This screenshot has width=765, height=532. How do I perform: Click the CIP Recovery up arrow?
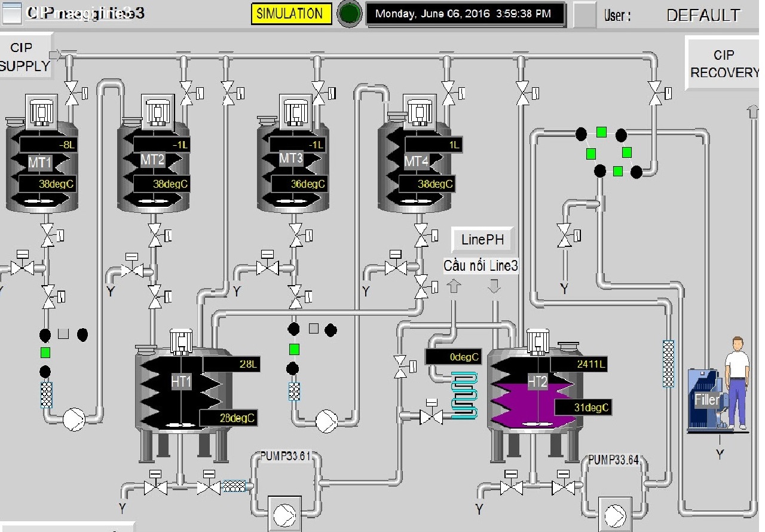[x=752, y=112]
